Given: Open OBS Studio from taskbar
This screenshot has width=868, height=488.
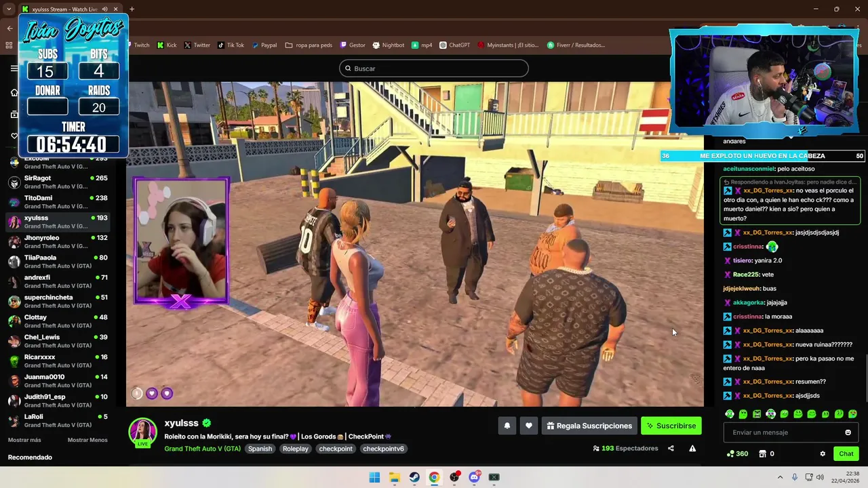Looking at the screenshot, I should coord(454,477).
